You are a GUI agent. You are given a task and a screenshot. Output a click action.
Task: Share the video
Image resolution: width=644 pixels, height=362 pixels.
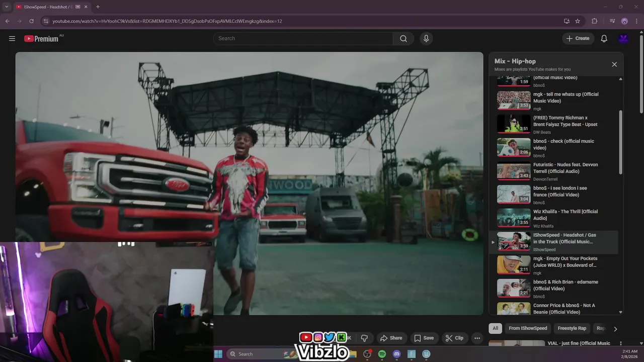click(x=391, y=338)
